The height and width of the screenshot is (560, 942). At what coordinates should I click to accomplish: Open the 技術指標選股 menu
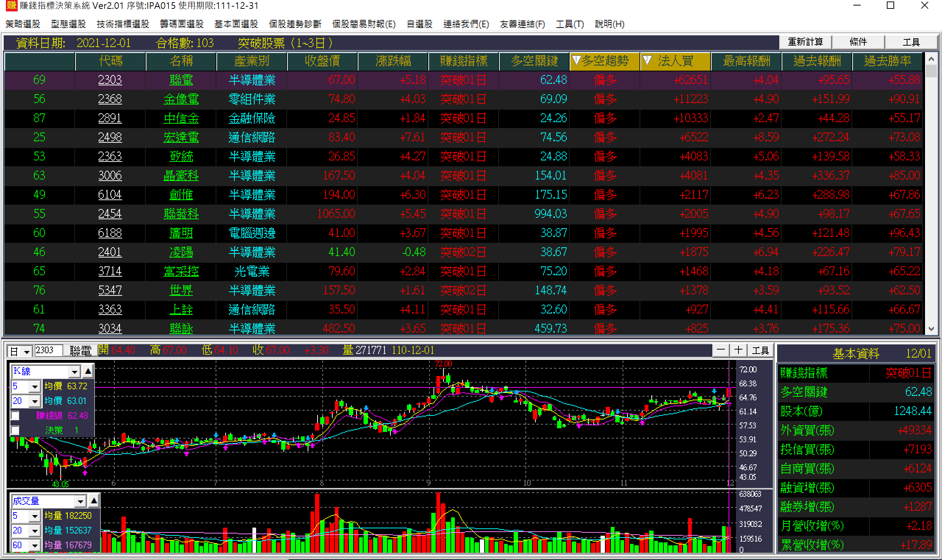pos(123,24)
